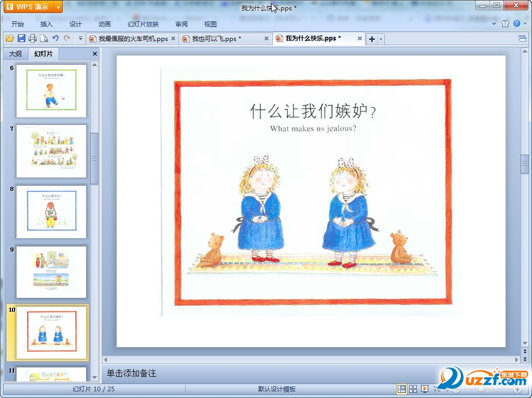
Task: Open Print Preview from the quick toolbar
Action: (x=44, y=38)
